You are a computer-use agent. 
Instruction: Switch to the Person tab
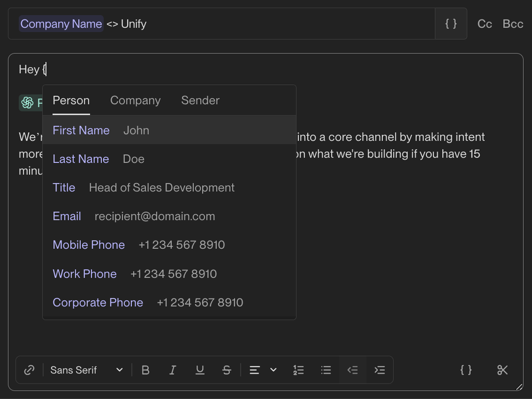tap(71, 100)
